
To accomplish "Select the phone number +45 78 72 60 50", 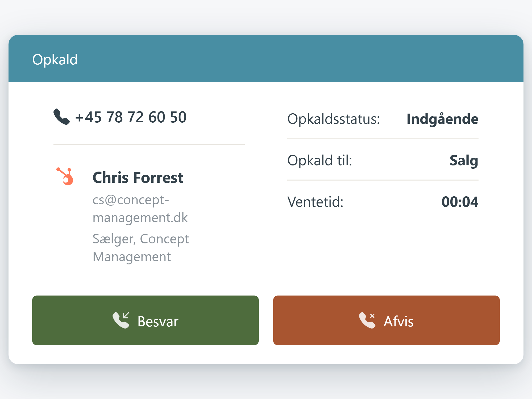I will [x=131, y=117].
